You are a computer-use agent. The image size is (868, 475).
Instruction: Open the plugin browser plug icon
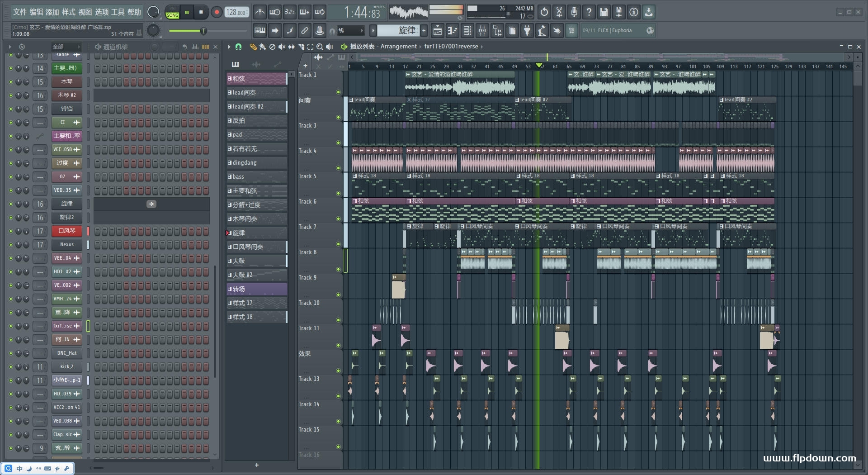pyautogui.click(x=527, y=31)
